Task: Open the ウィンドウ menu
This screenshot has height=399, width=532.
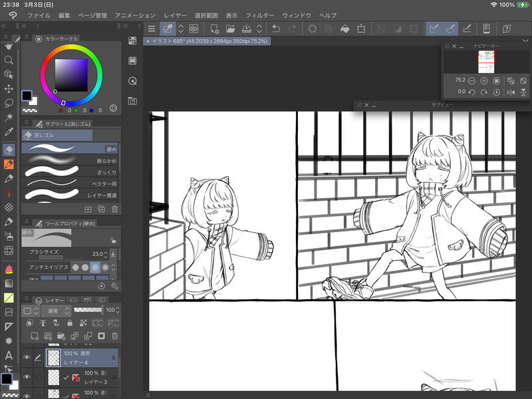Action: pyautogui.click(x=297, y=15)
